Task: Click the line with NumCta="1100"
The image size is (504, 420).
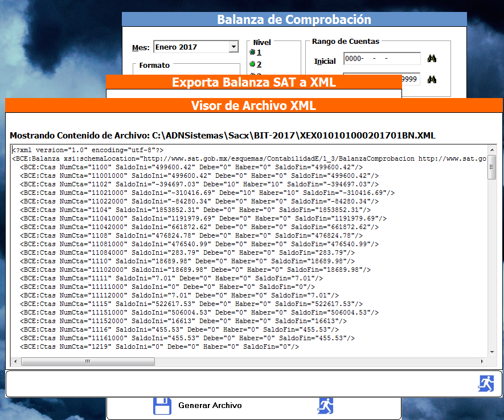Action: (x=191, y=167)
